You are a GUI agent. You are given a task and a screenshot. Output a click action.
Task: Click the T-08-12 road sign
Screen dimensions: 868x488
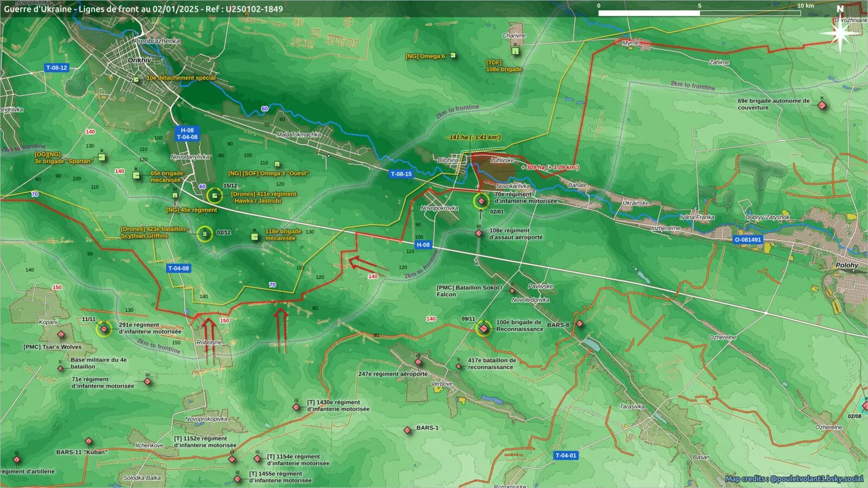[x=56, y=68]
